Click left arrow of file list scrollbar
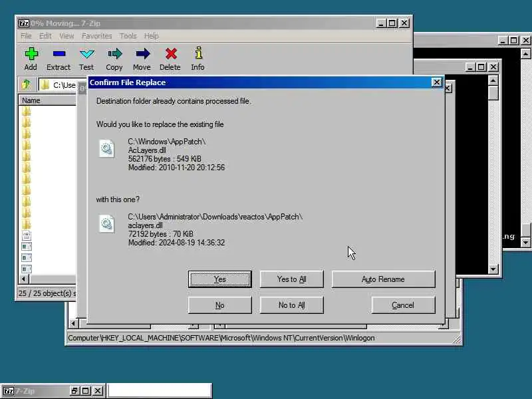532x399 pixels. point(24,279)
